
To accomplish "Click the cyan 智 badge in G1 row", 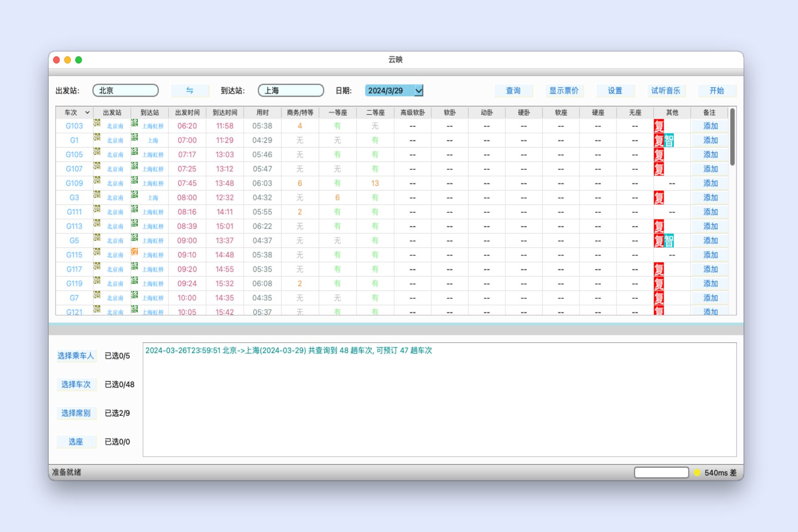I will (669, 141).
